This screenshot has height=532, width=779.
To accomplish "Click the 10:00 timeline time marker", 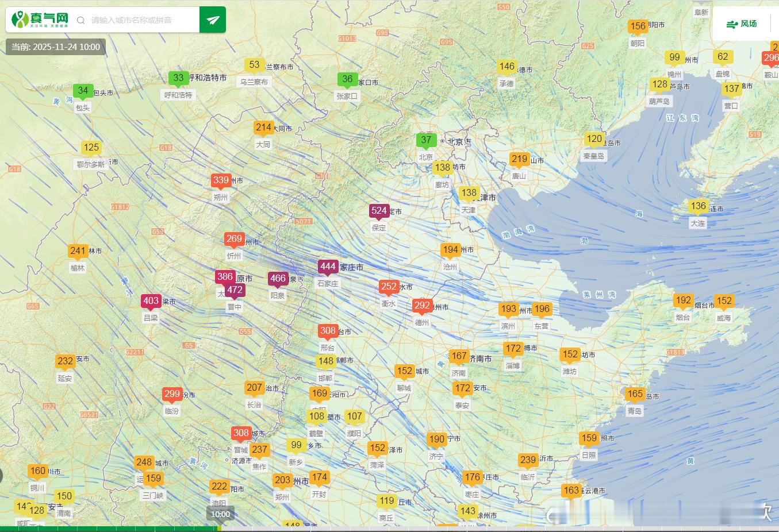I will click(x=220, y=514).
